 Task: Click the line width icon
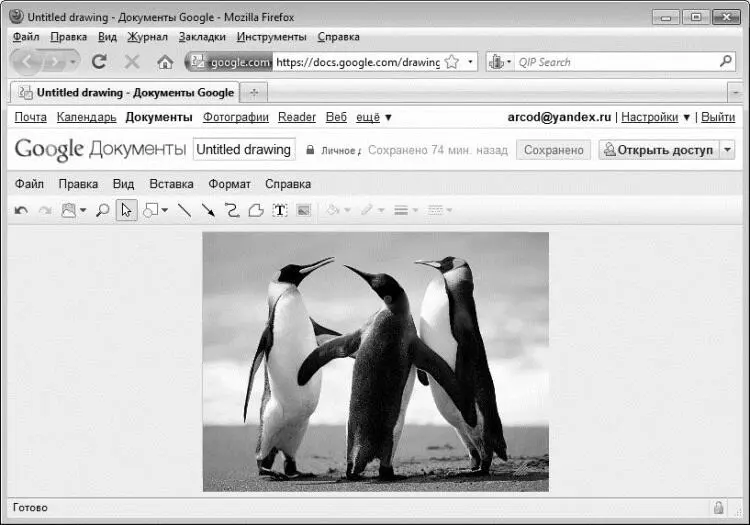[x=401, y=210]
